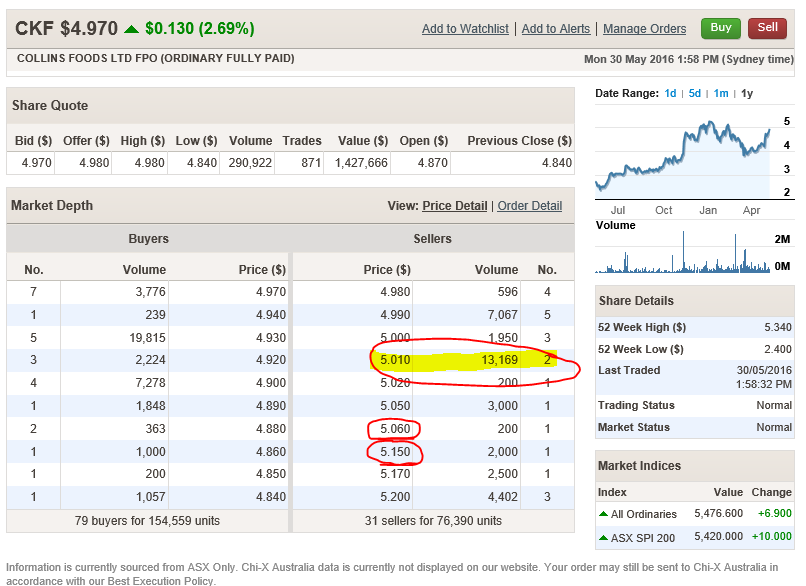806x586 pixels.
Task: Click the highlighted seller price 5.010
Action: click(x=395, y=360)
